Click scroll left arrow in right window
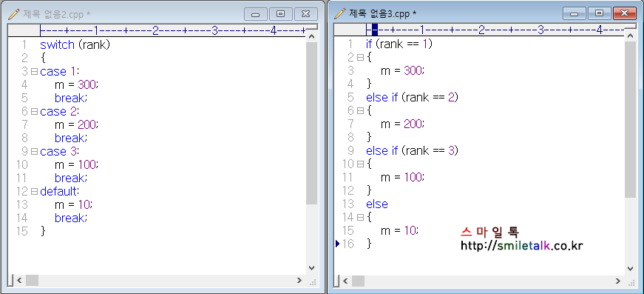This screenshot has height=294, width=644. (x=345, y=281)
